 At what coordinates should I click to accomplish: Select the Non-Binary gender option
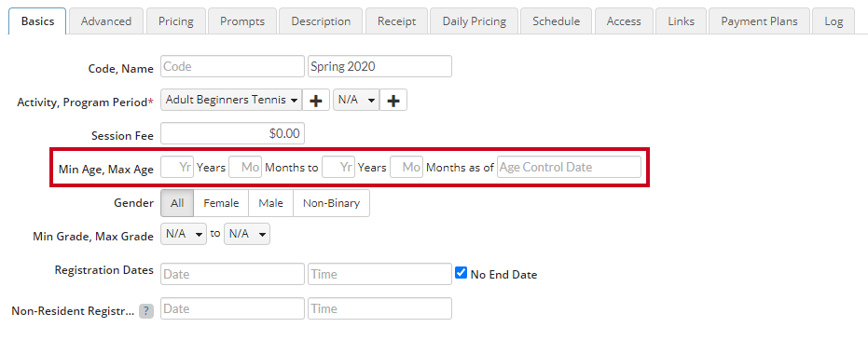[x=331, y=203]
